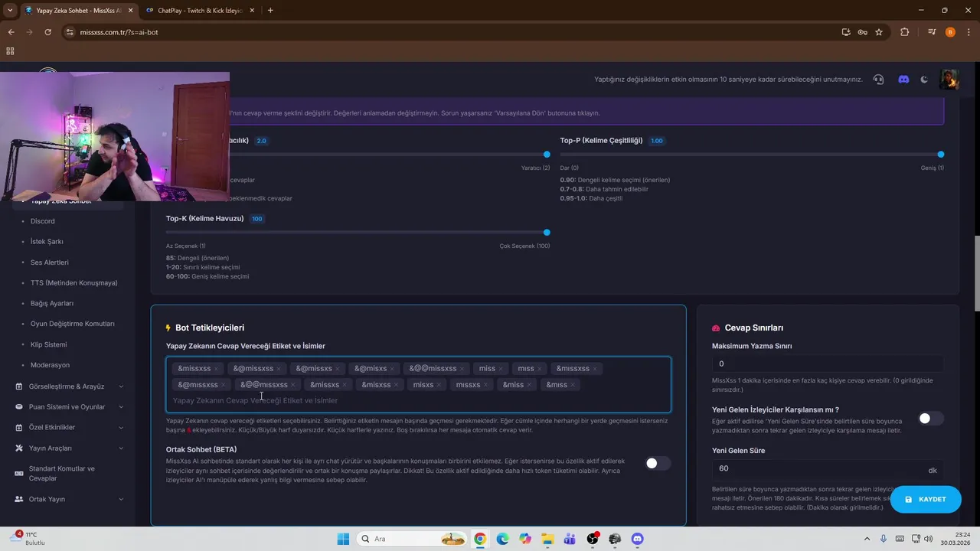980x551 pixels.
Task: Open Discord in the sidebar menu
Action: click(43, 221)
